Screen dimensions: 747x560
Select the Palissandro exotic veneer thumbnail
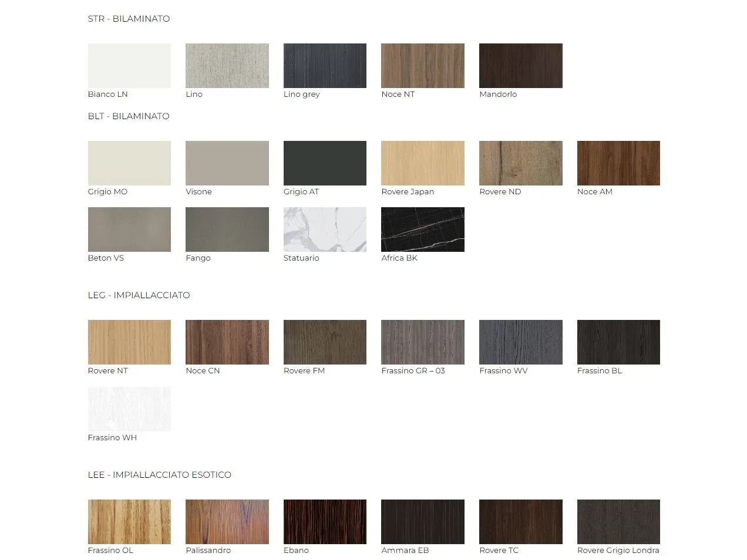click(x=227, y=522)
